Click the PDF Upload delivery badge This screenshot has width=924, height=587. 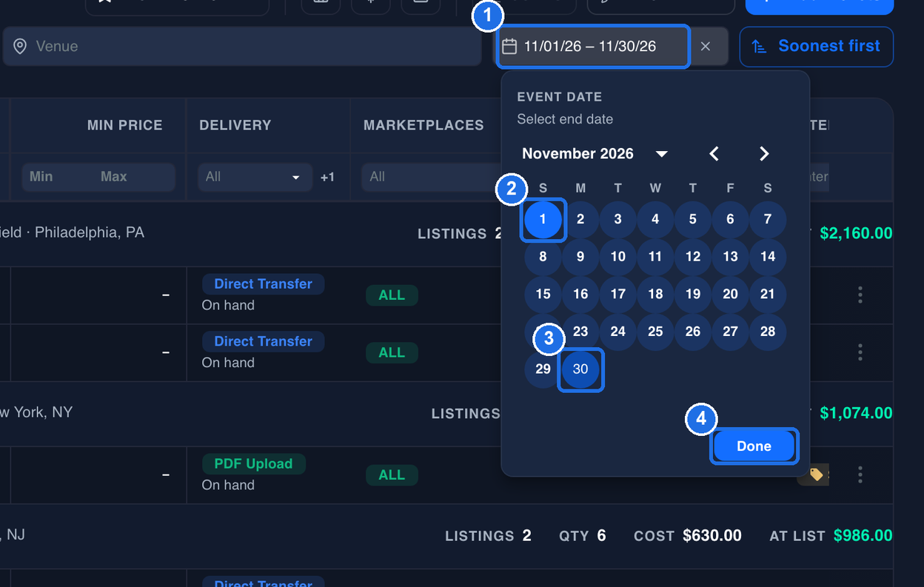click(254, 464)
